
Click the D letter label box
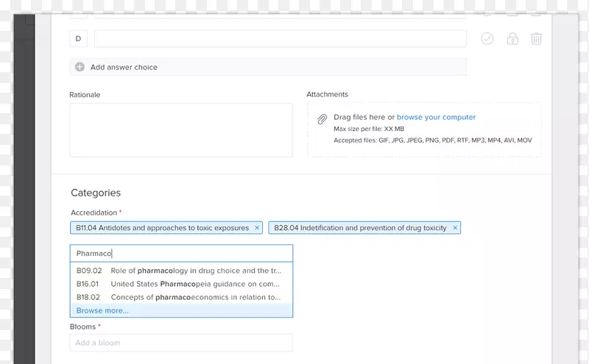pos(79,39)
